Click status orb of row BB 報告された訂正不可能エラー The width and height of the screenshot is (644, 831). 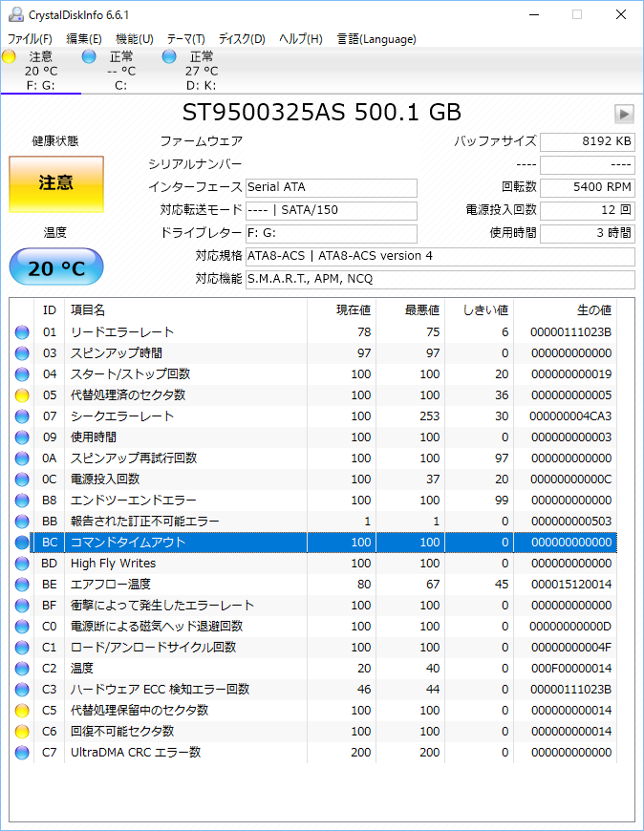click(22, 522)
